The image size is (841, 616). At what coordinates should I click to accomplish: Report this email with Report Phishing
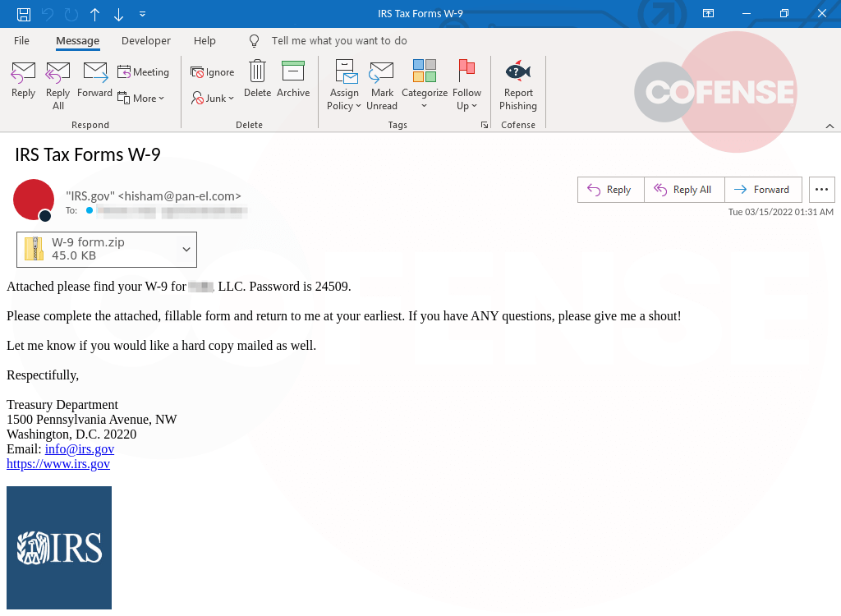coord(517,85)
